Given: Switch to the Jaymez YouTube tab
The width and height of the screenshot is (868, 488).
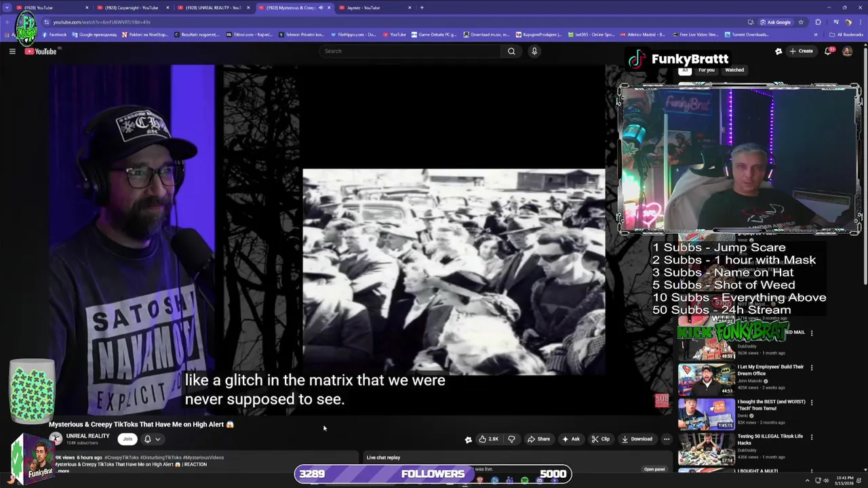Looking at the screenshot, I should 375,7.
